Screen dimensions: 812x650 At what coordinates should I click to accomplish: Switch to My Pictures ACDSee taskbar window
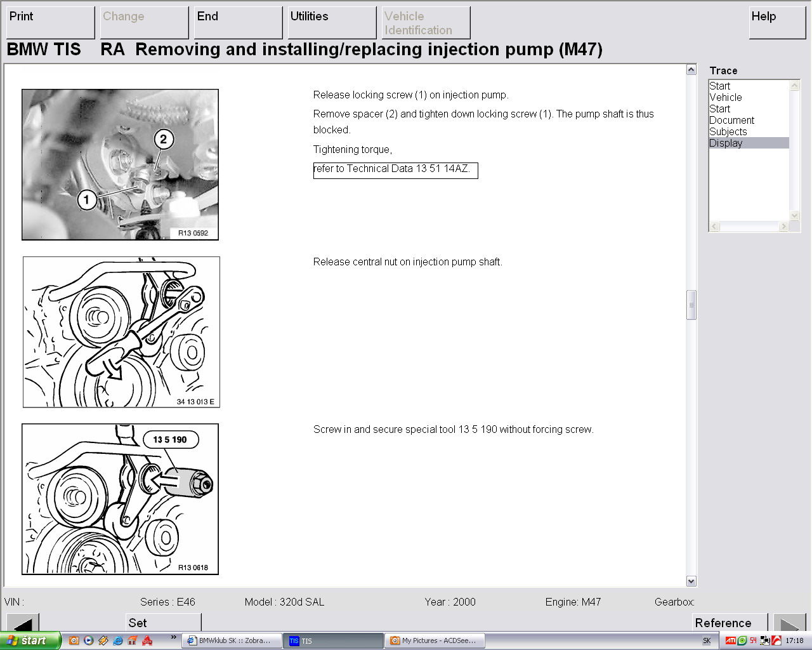[x=435, y=641]
